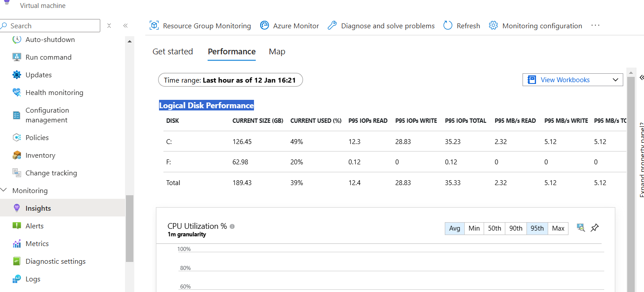The image size is (644, 292).
Task: Sort by DISK column header
Action: pyautogui.click(x=172, y=121)
